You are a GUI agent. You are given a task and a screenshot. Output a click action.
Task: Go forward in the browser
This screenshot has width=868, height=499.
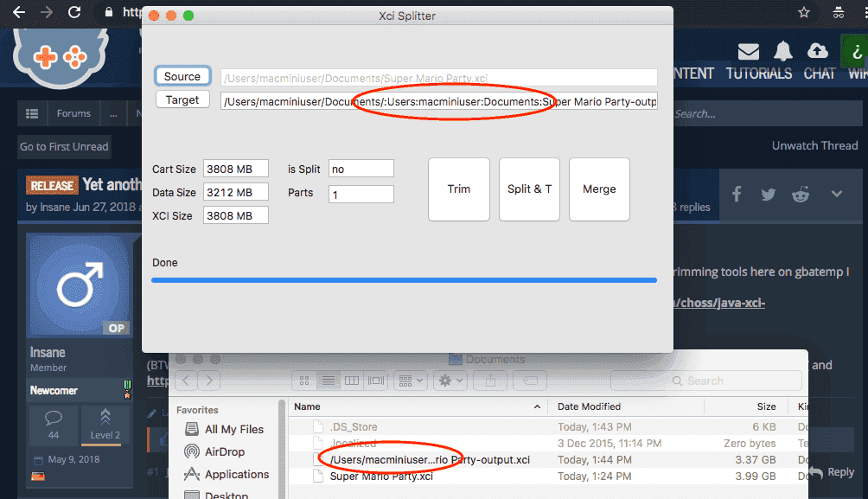(x=47, y=12)
